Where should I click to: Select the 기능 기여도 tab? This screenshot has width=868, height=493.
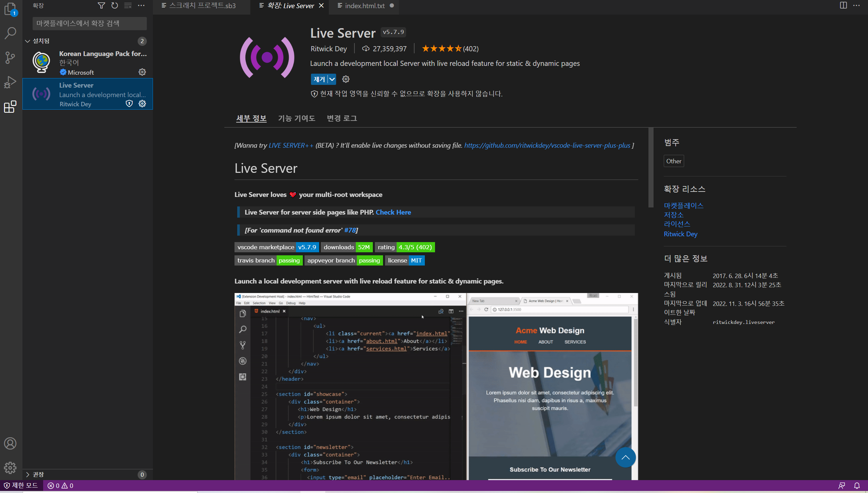[x=296, y=118]
